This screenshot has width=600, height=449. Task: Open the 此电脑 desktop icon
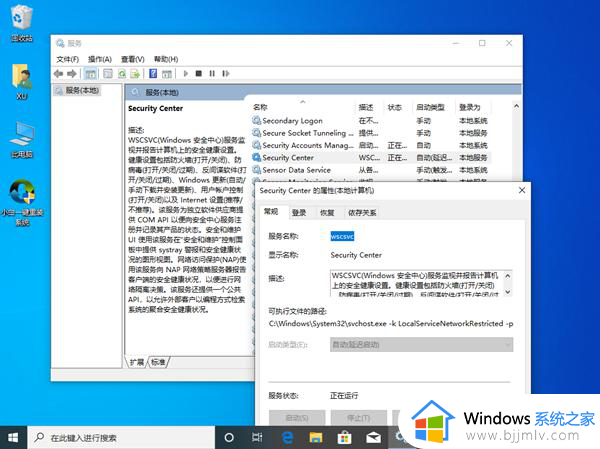pyautogui.click(x=22, y=140)
